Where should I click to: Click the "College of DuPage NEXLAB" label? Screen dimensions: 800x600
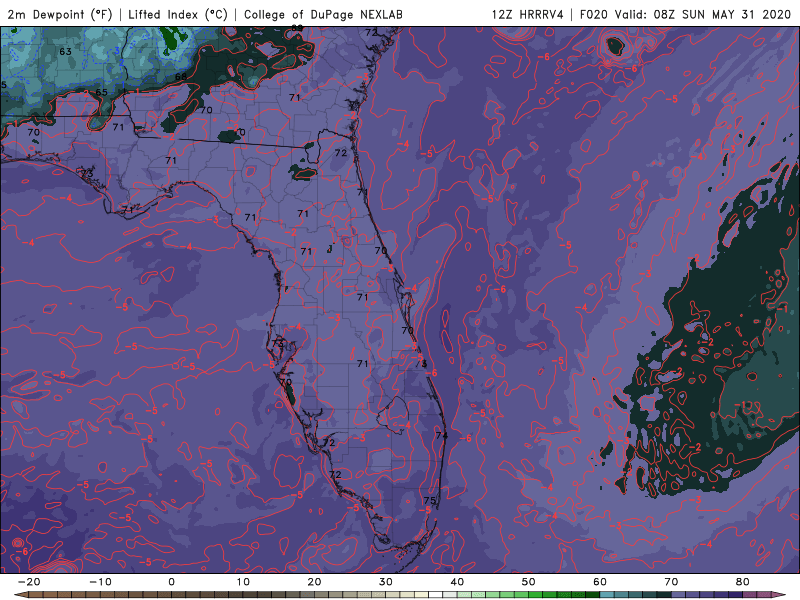[323, 14]
